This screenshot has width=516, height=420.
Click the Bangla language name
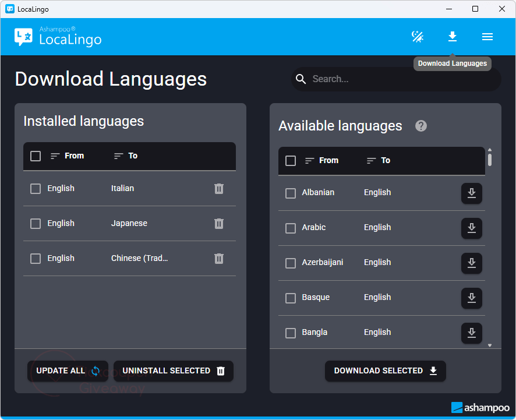point(314,332)
